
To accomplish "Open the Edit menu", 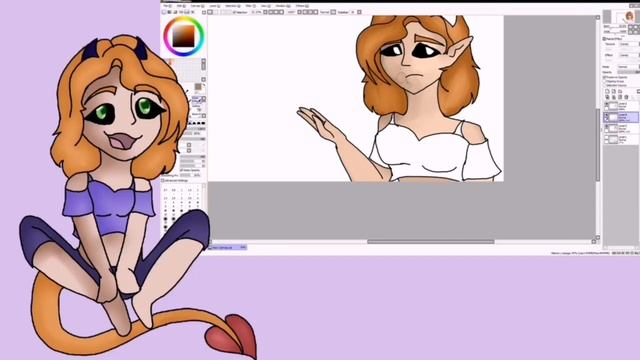I will pos(181,6).
